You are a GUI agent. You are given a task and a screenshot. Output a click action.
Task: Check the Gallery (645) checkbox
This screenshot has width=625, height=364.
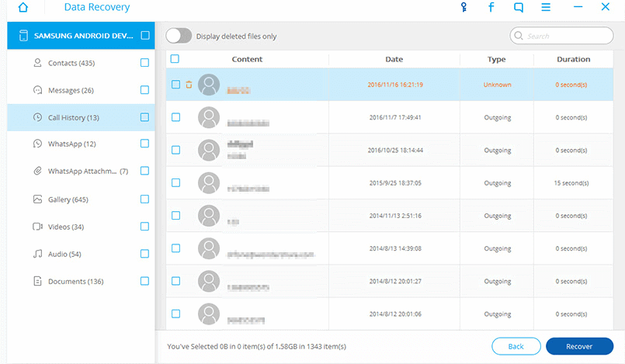pos(144,199)
